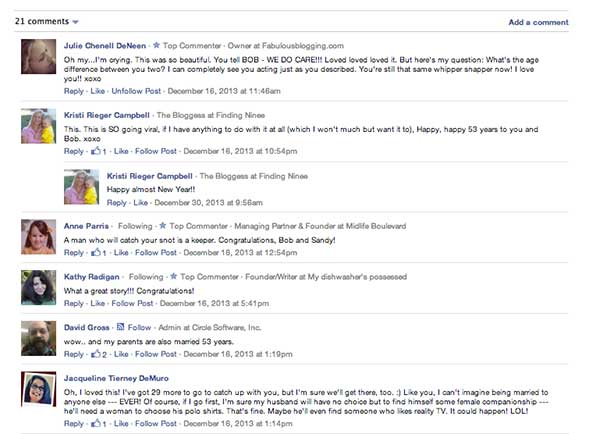600x434 pixels.
Task: Open Jacqueline Tierney DeMuro's profile name
Action: coord(116,378)
